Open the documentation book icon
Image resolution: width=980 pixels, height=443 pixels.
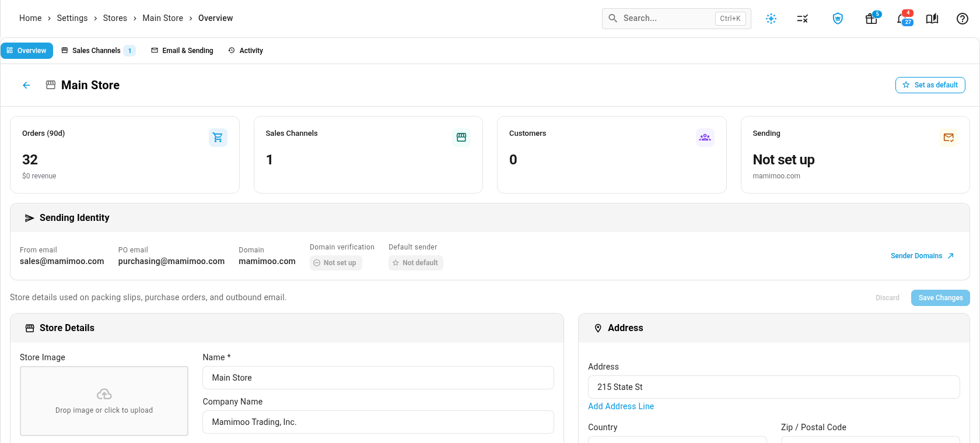pos(932,19)
